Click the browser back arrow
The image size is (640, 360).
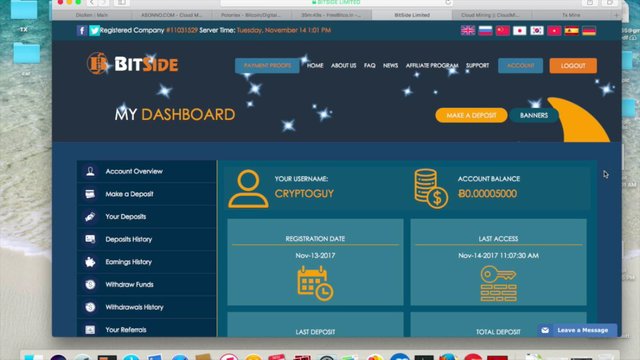(92, 3)
